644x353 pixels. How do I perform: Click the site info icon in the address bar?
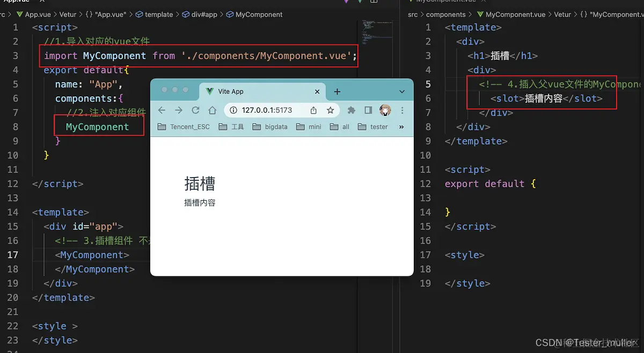(x=232, y=110)
